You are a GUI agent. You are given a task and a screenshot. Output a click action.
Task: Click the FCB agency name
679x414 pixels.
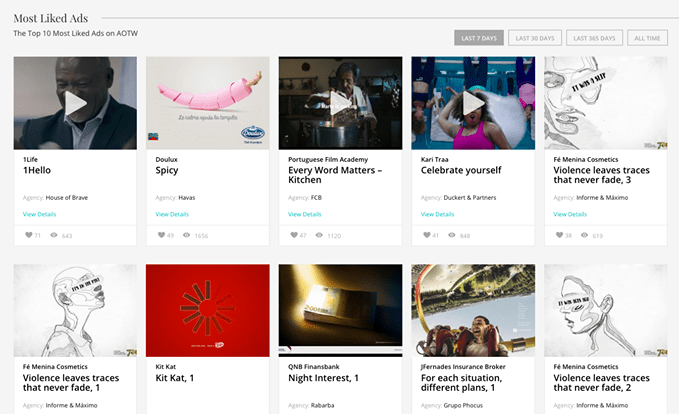tap(316, 197)
